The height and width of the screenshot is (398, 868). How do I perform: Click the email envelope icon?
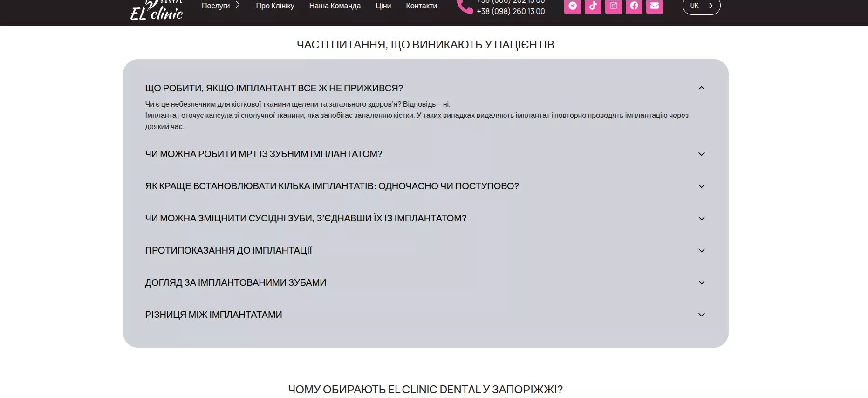click(x=654, y=6)
